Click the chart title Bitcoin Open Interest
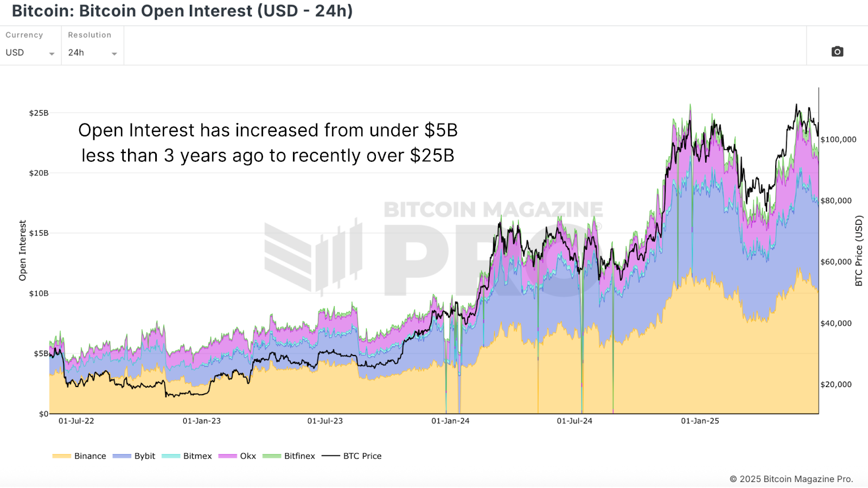The image size is (868, 488). (182, 11)
